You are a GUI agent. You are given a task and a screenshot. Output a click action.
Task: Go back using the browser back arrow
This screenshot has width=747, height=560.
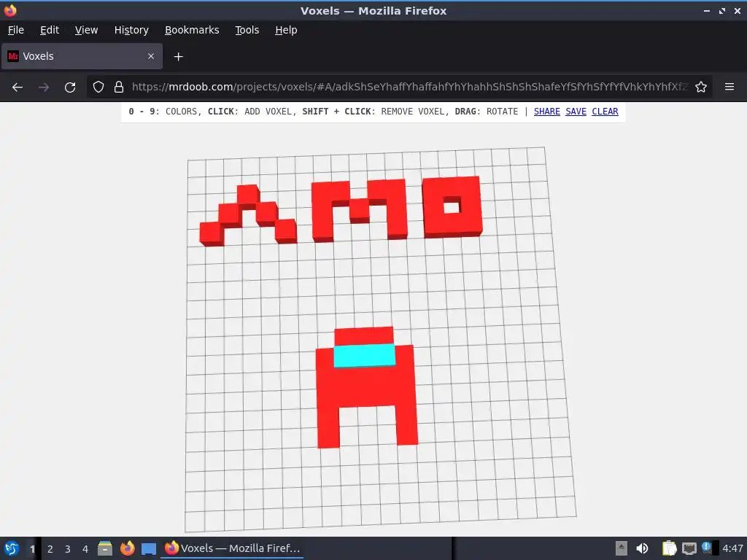coord(18,87)
